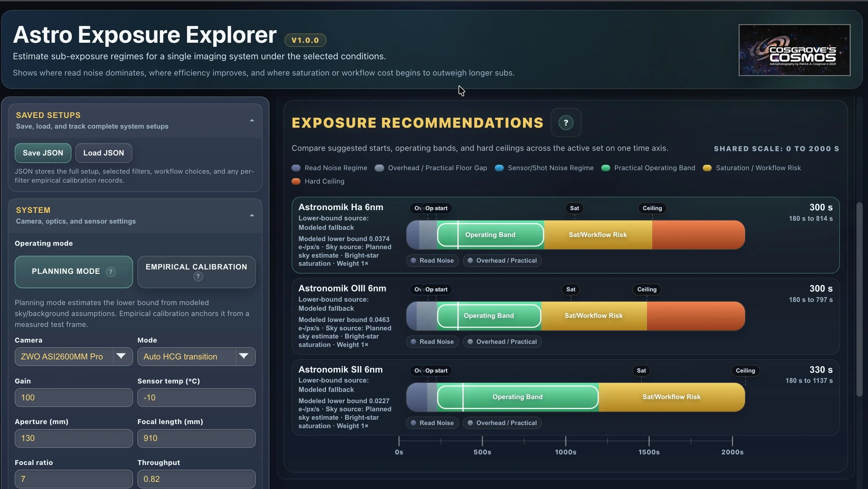Click the Practical Operating Band legend dot
868x489 pixels.
[x=606, y=168]
